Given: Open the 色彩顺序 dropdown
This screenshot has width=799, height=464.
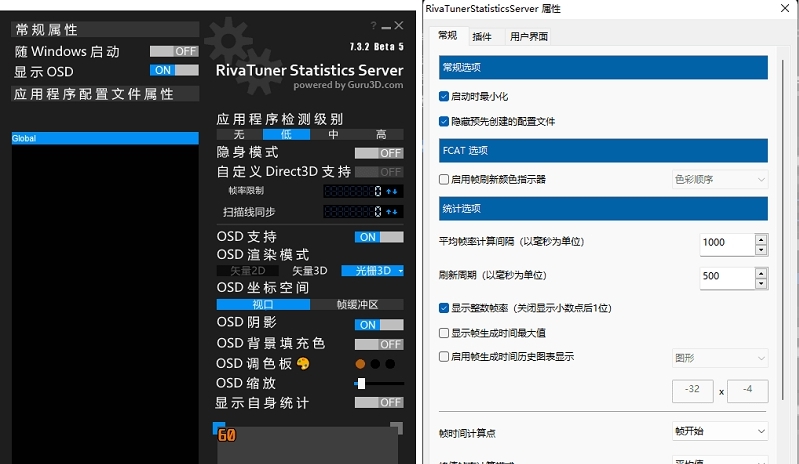Looking at the screenshot, I should [720, 179].
